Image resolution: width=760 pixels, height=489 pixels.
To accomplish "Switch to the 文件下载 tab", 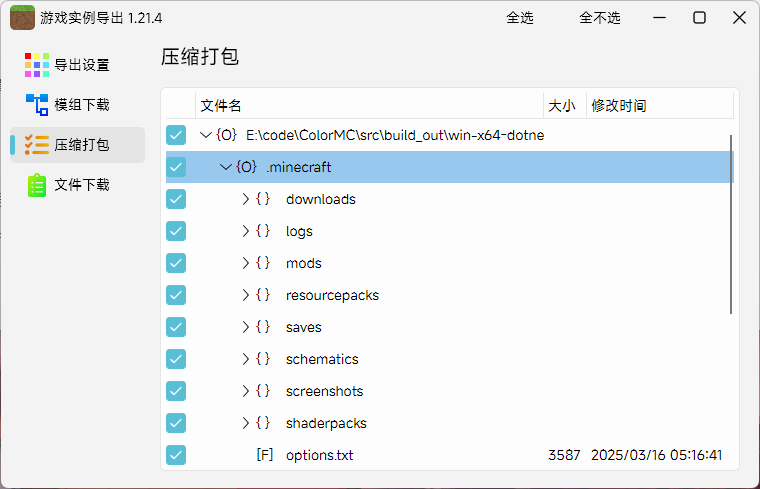I will [80, 185].
